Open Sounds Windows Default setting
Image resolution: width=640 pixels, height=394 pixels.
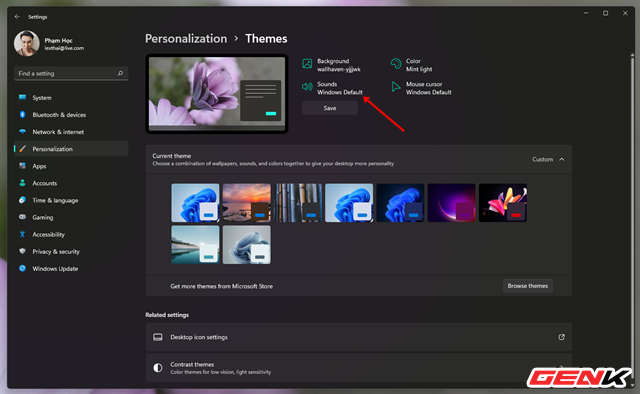click(x=332, y=88)
